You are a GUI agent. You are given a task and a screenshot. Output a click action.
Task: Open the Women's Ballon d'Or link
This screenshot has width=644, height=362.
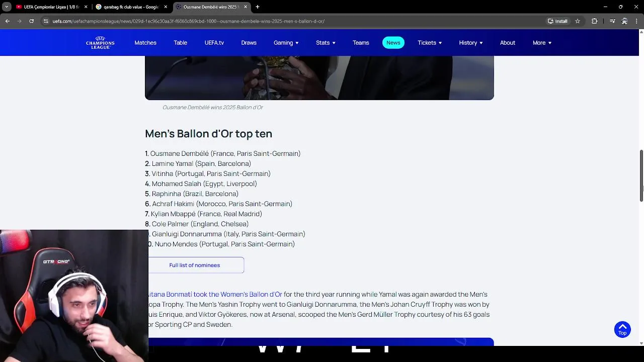click(x=215, y=294)
